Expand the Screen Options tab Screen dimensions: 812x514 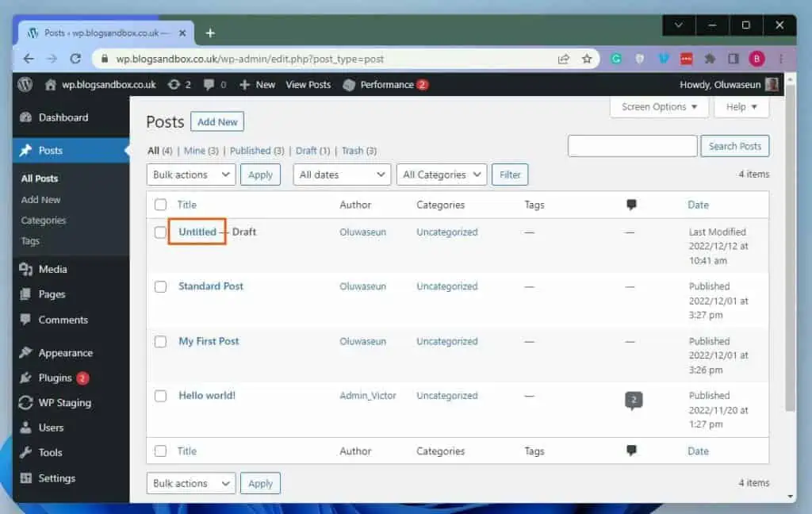[x=659, y=107]
